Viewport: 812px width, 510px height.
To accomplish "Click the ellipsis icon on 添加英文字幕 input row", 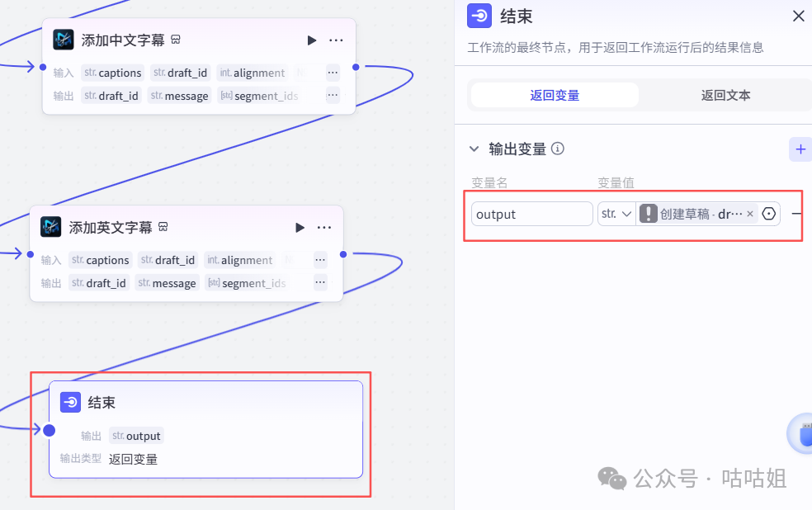I will (320, 259).
